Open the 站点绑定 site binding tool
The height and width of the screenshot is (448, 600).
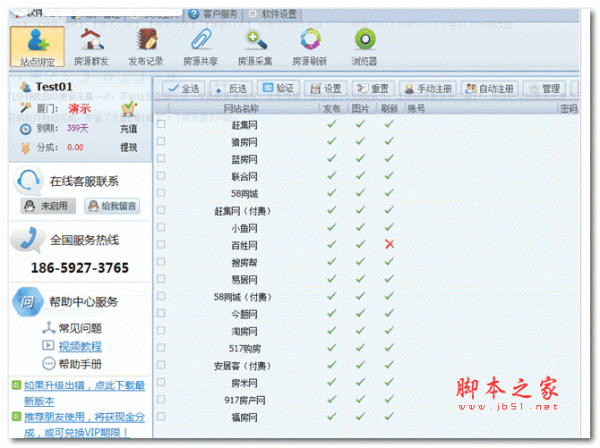pos(37,46)
